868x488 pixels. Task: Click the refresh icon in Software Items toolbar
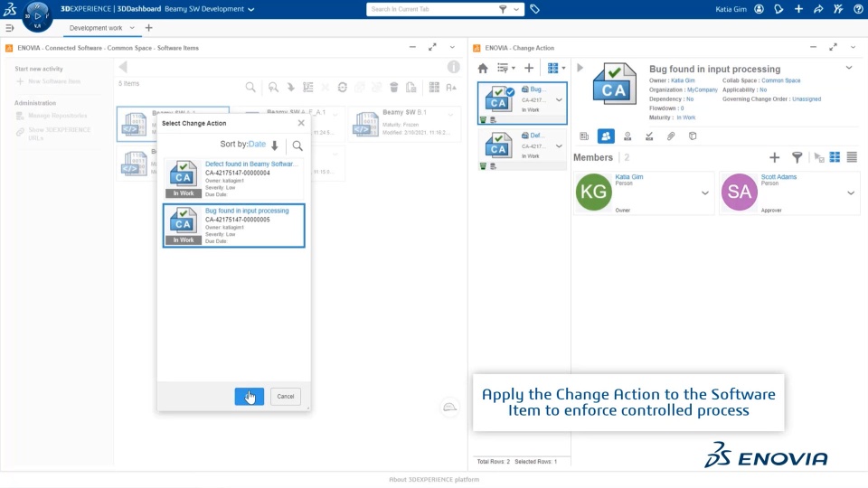(x=343, y=88)
